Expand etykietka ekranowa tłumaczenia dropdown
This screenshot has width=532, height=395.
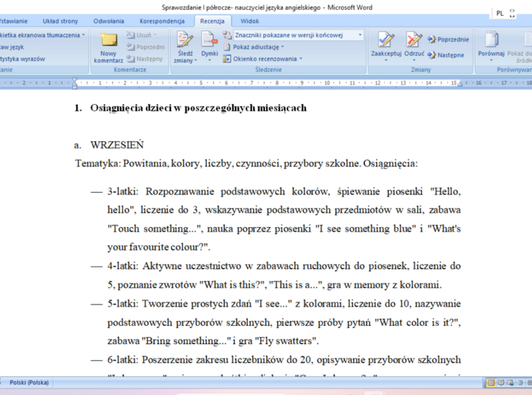tap(83, 35)
